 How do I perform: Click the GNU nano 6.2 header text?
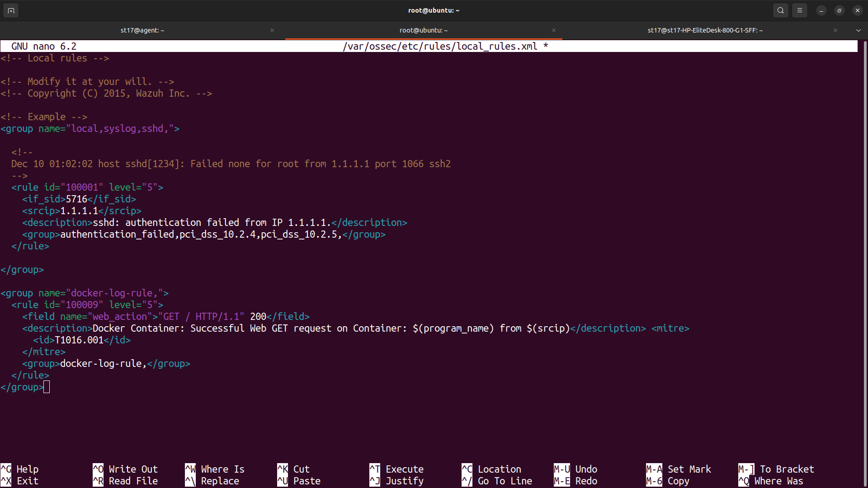point(44,46)
